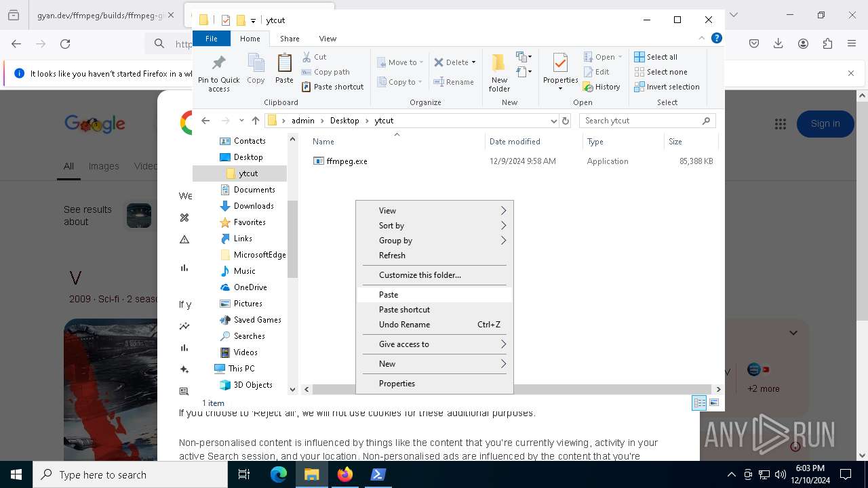
Task: Open the Move to dropdown
Action: pos(400,62)
